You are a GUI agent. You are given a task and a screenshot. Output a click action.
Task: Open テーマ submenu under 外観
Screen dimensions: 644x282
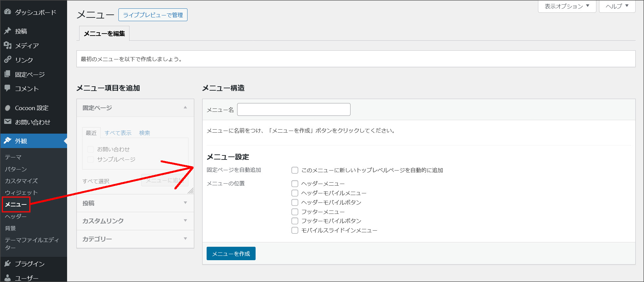pos(13,157)
